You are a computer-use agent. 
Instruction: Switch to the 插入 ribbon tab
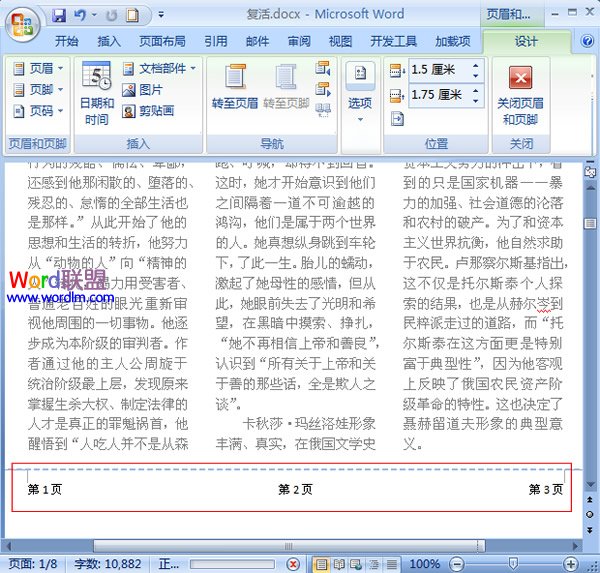click(x=109, y=41)
